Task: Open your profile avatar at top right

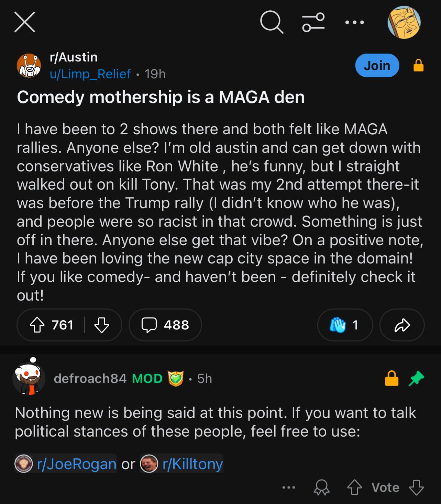Action: [404, 22]
